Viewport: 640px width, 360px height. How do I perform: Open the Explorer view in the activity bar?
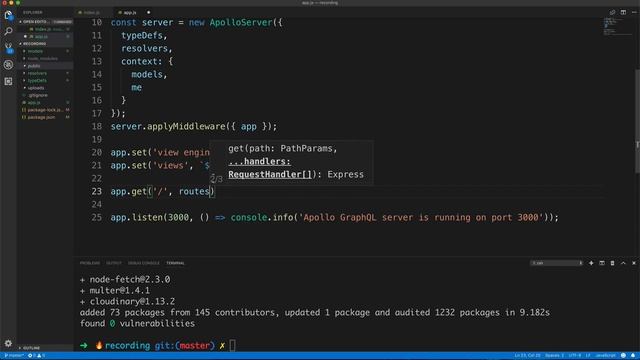tap(8, 15)
